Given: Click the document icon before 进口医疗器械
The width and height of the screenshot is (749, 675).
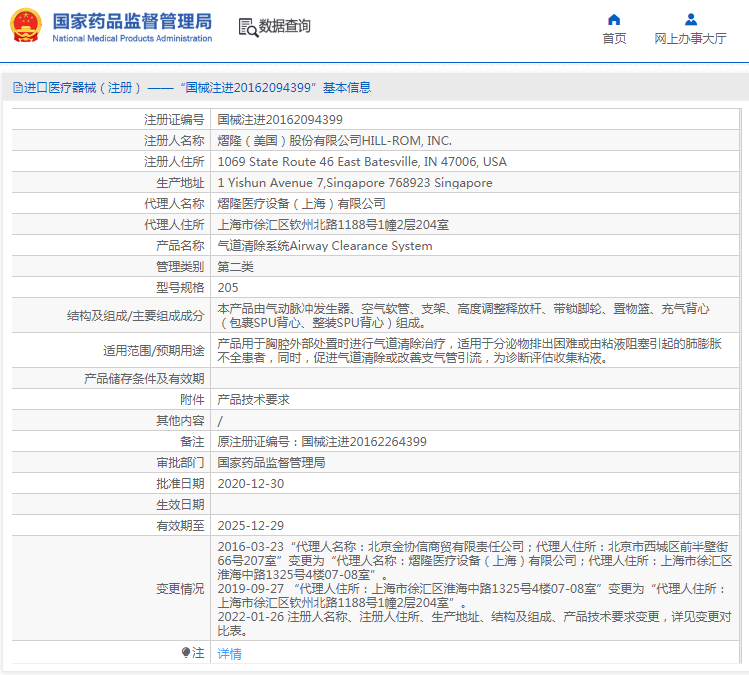Looking at the screenshot, I should pos(17,88).
